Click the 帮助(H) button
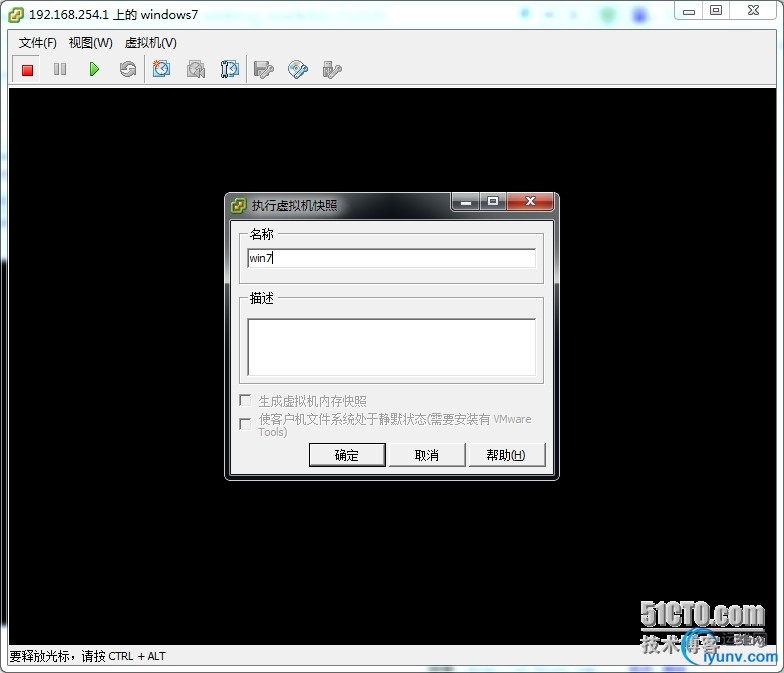 click(x=506, y=455)
